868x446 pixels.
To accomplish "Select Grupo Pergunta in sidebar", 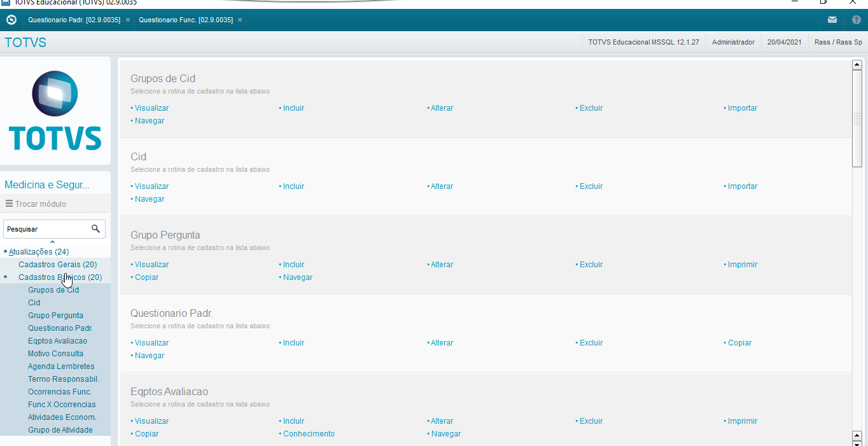I will [x=55, y=316].
